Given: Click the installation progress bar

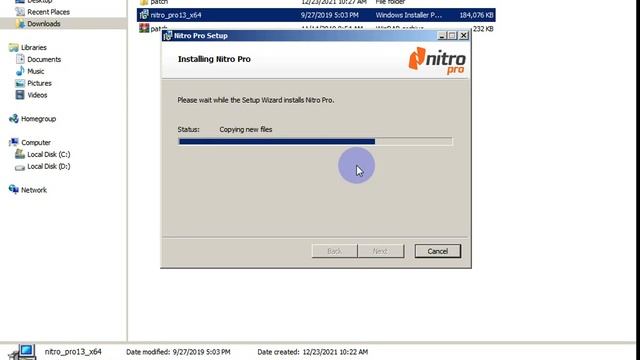Looking at the screenshot, I should [x=315, y=142].
